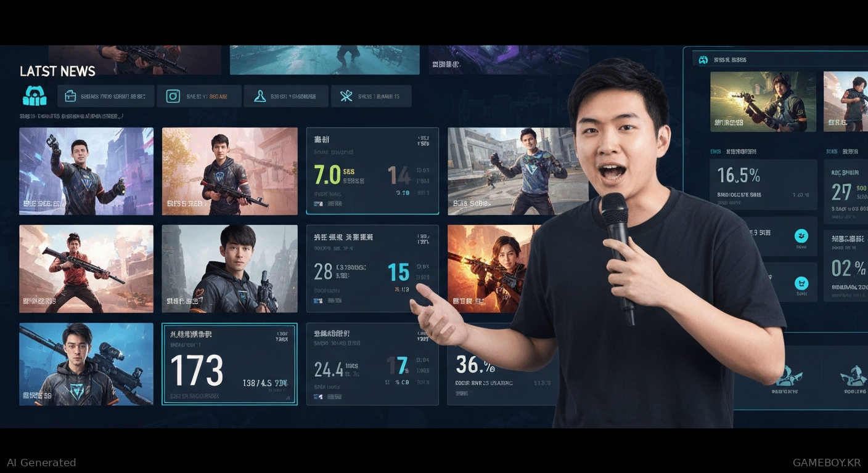Open the teal top banner with running figure
Viewport: 868px width, 473px height.
click(x=324, y=60)
